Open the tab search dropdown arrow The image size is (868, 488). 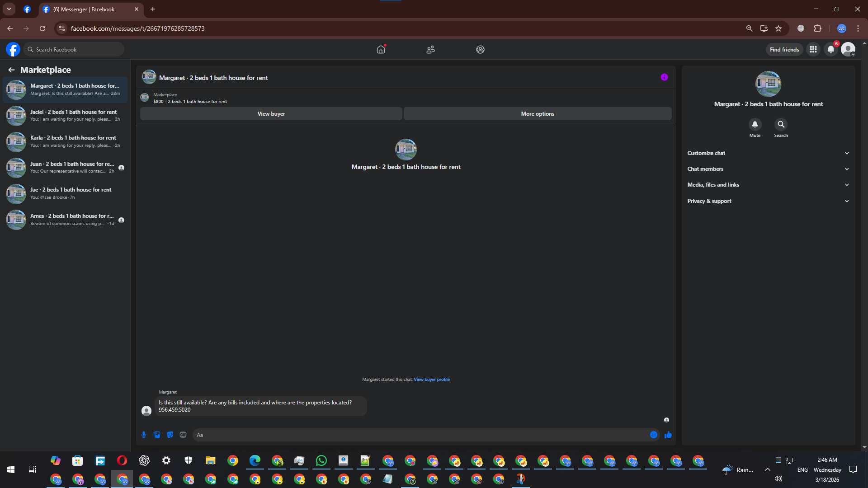[x=9, y=9]
